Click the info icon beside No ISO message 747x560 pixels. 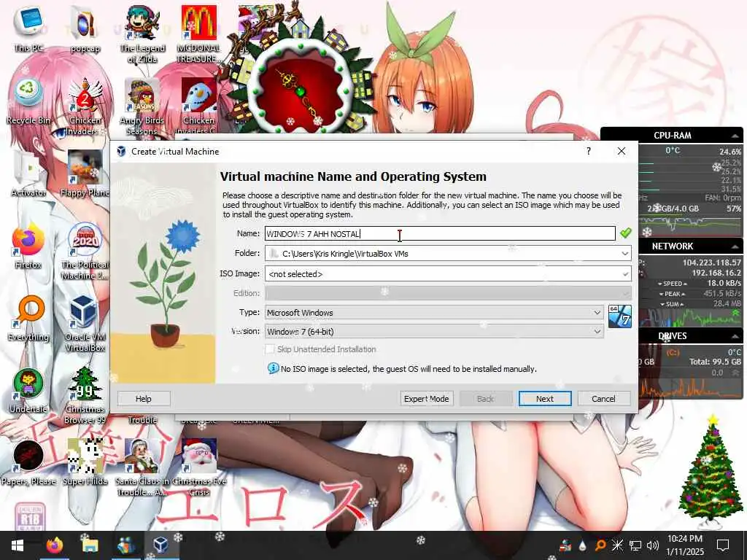pyautogui.click(x=273, y=368)
